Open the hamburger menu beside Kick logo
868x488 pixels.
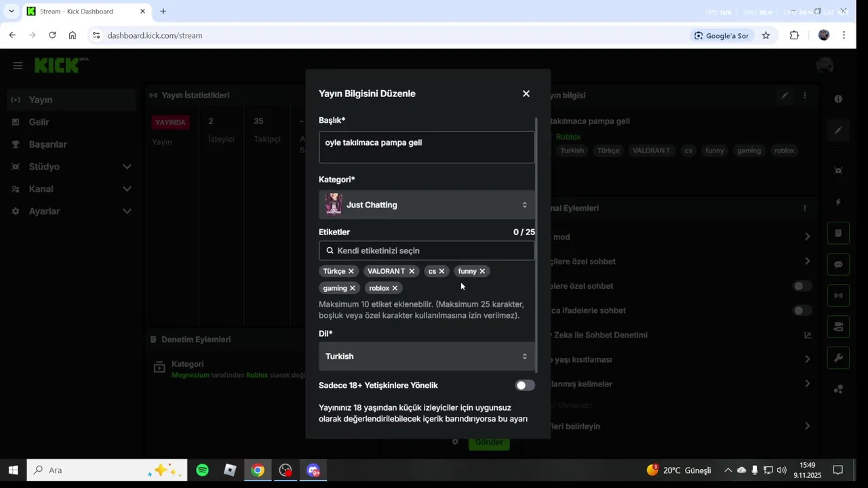pyautogui.click(x=18, y=66)
